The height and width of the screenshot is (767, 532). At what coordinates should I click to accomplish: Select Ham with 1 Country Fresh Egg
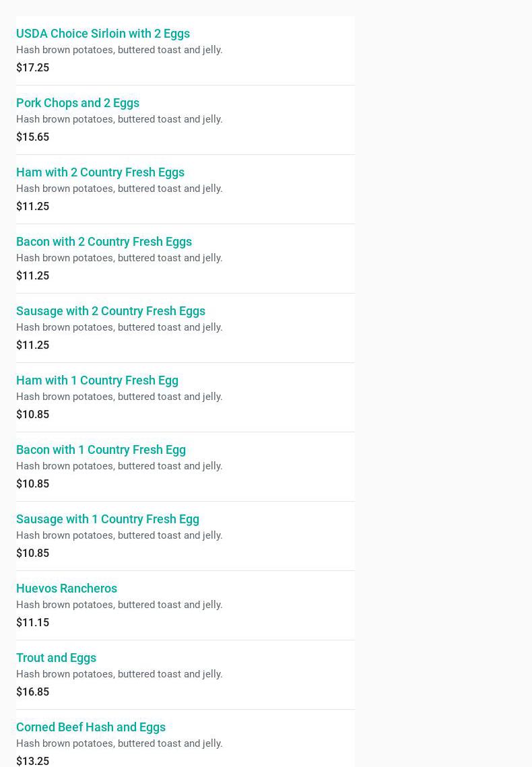(x=97, y=380)
